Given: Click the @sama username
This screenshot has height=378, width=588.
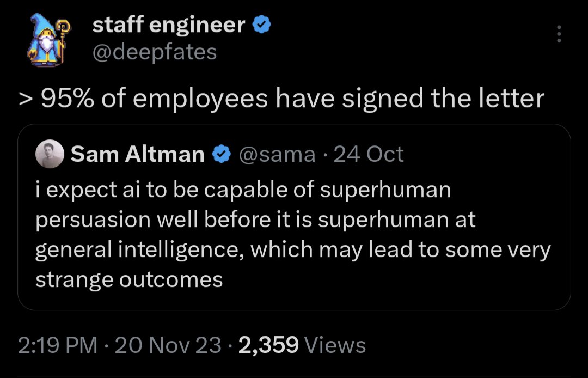Looking at the screenshot, I should pos(277,155).
